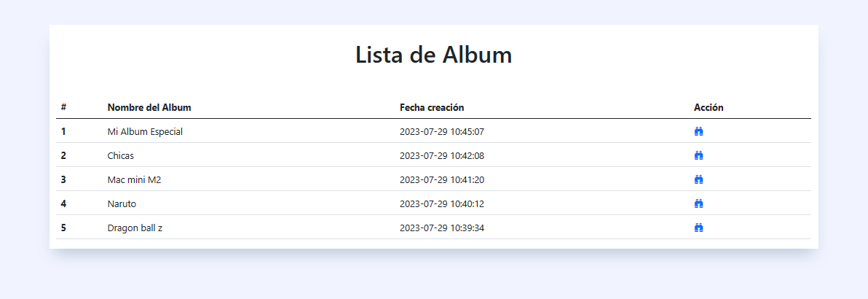Open Naruto album using binoculars icon
The height and width of the screenshot is (299, 868).
[x=698, y=203]
